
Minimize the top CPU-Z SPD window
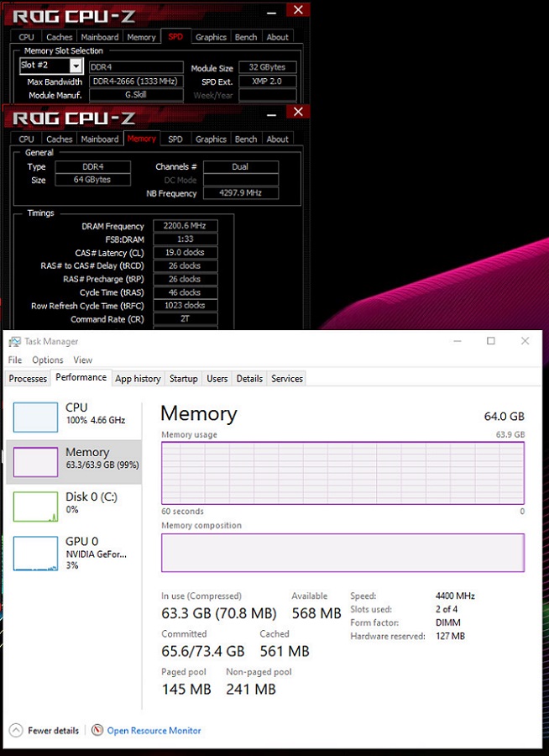point(272,13)
